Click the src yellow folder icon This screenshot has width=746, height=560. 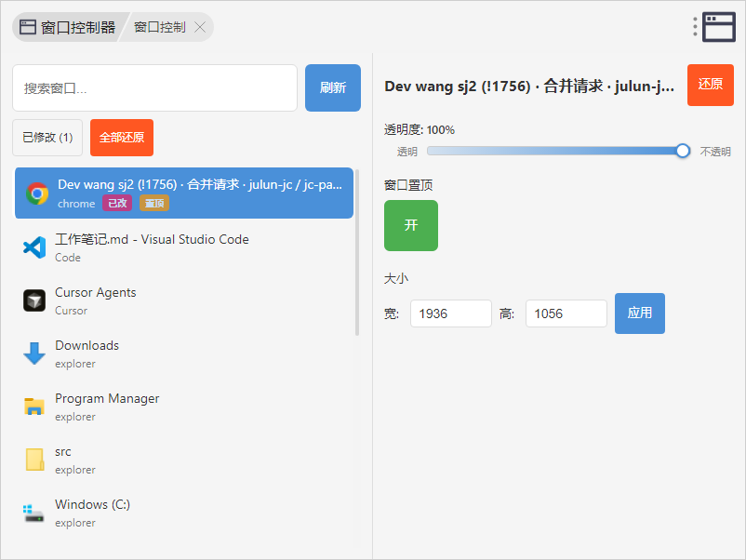34,460
